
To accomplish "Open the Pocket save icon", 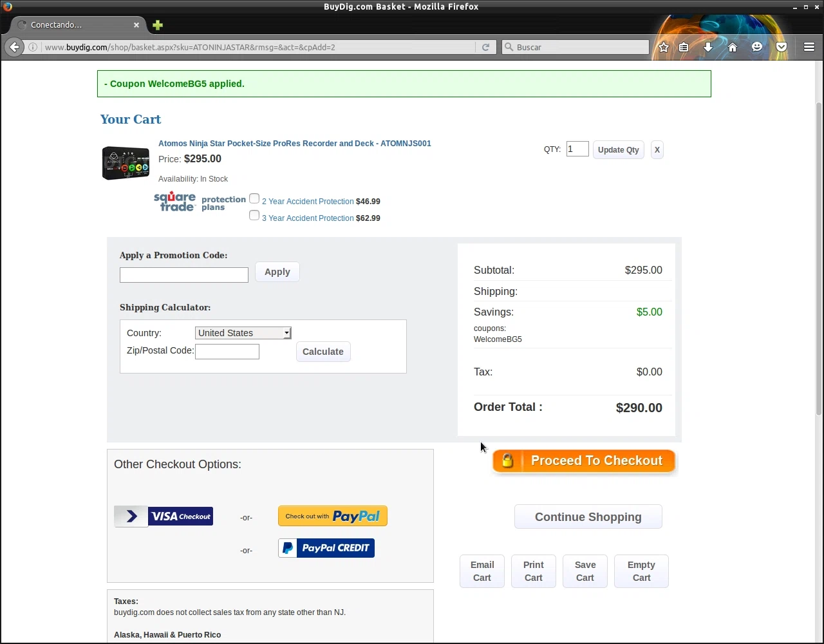I will [x=782, y=47].
